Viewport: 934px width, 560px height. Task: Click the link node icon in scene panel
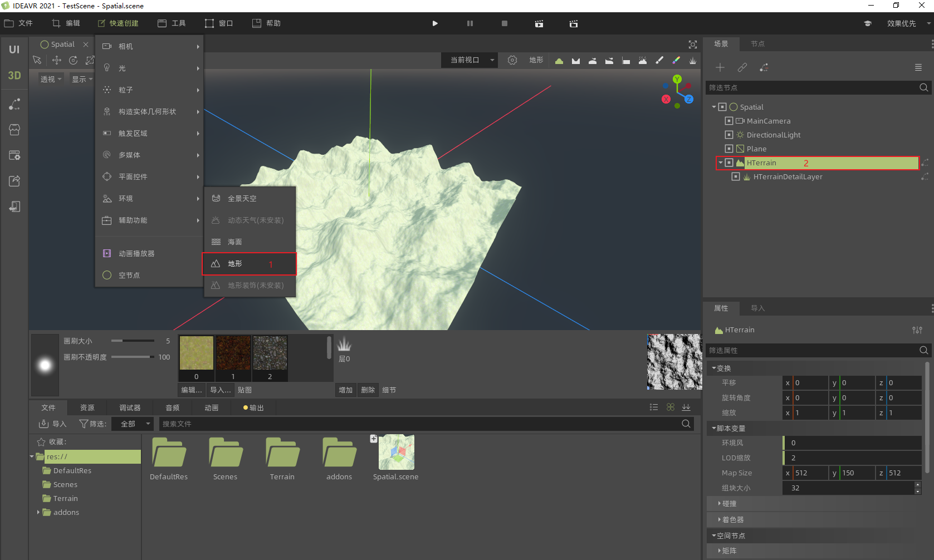742,67
